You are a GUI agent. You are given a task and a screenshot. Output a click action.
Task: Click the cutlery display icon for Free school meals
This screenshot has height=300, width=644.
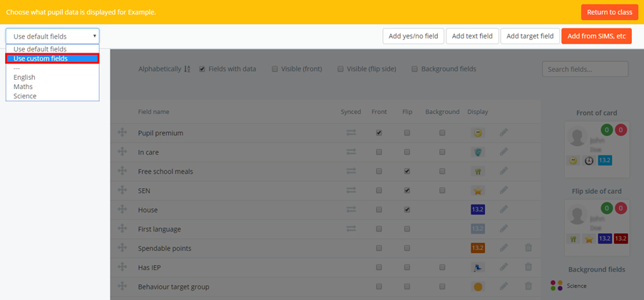478,171
